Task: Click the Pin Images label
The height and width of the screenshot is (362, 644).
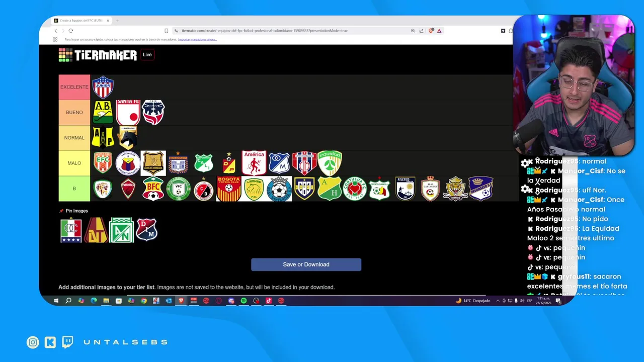Action: 73,211
